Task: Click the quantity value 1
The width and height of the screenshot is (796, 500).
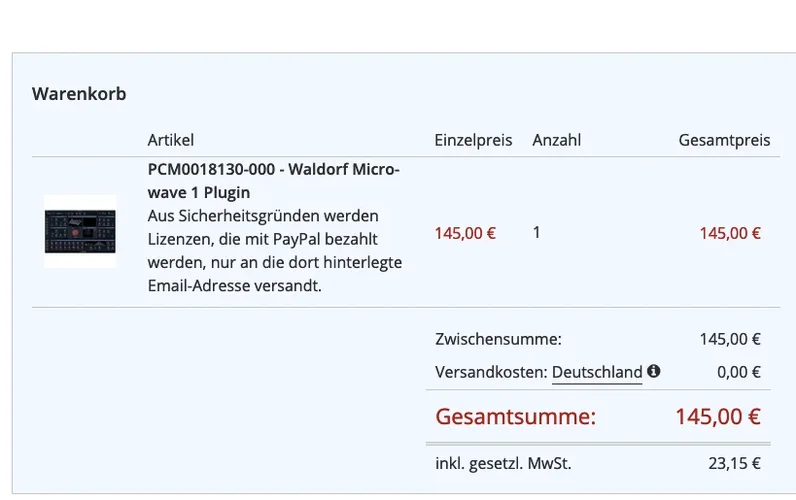Action: (x=537, y=232)
